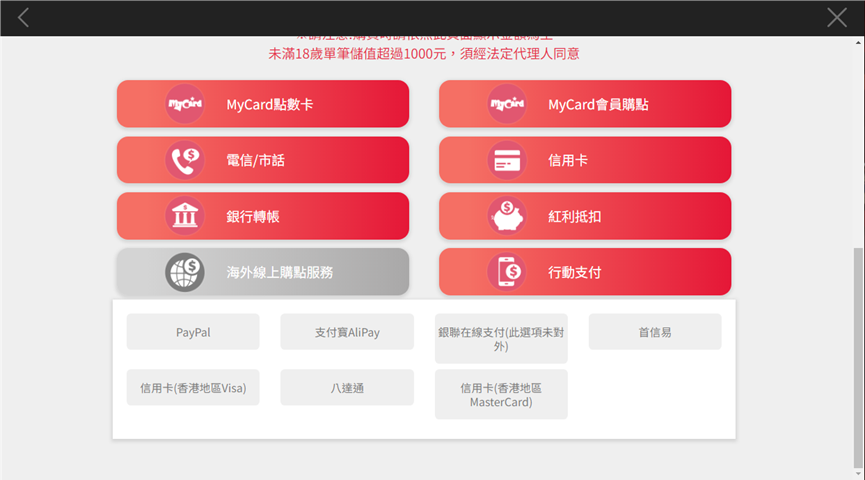Pick 支付寶AliPay option

tap(347, 332)
